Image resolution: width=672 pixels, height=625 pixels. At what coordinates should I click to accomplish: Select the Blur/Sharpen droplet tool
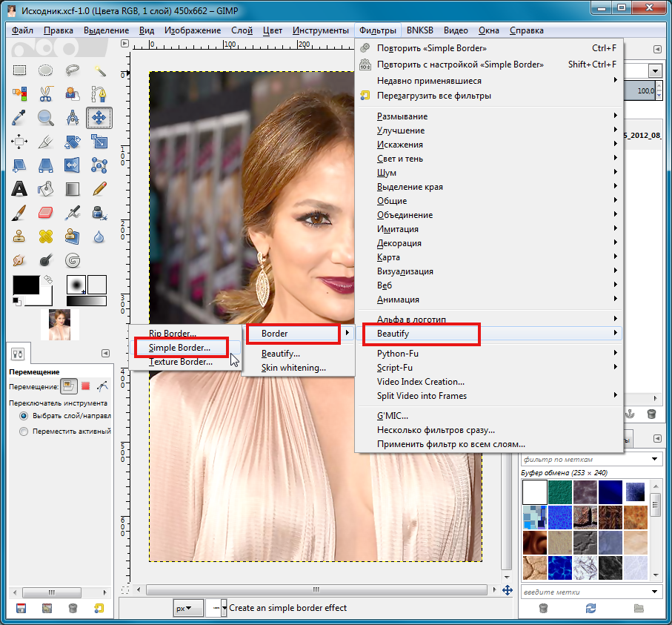[99, 237]
